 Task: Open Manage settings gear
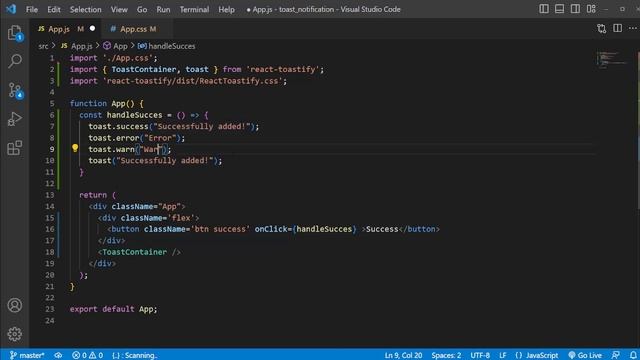coord(15,334)
